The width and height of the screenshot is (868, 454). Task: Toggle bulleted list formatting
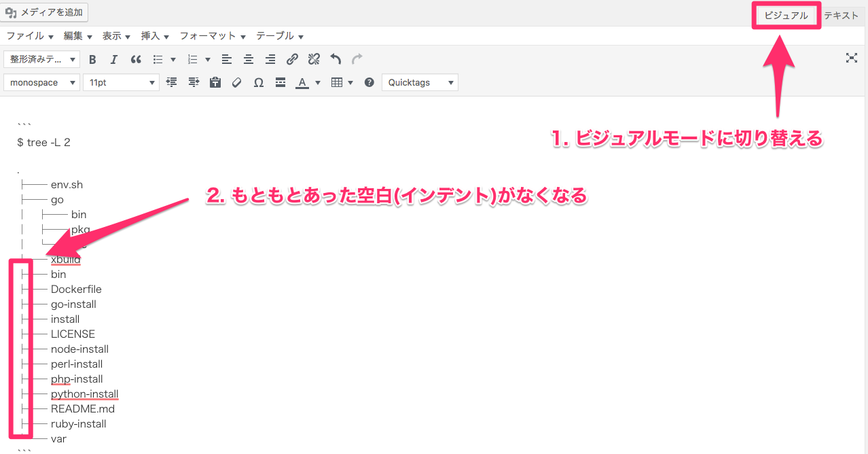tap(158, 59)
